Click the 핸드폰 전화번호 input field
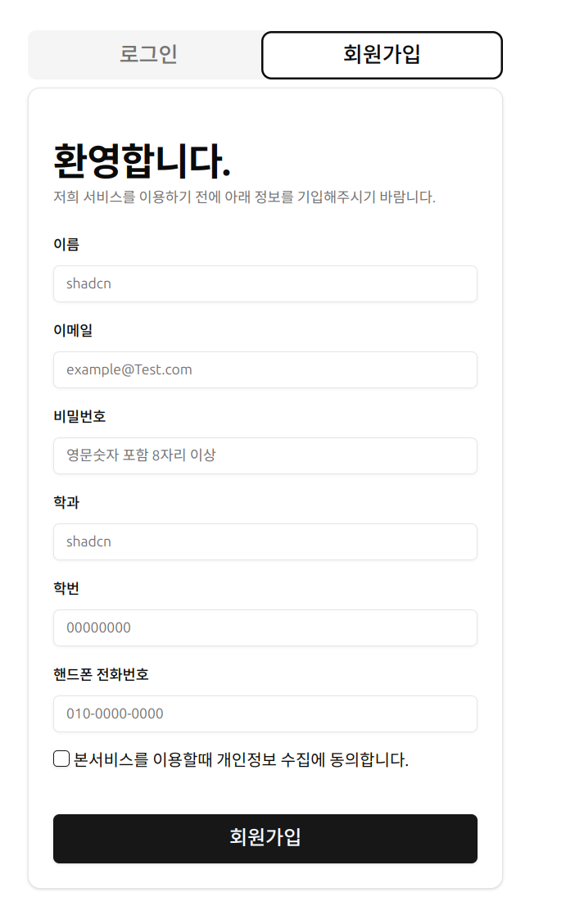This screenshot has height=924, width=575. pos(265,713)
